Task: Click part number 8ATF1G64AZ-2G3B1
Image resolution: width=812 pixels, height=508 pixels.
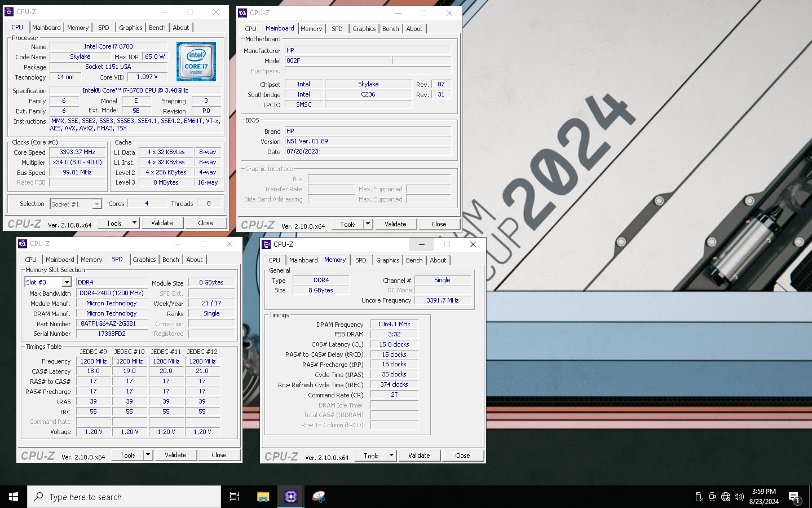Action: pyautogui.click(x=112, y=323)
